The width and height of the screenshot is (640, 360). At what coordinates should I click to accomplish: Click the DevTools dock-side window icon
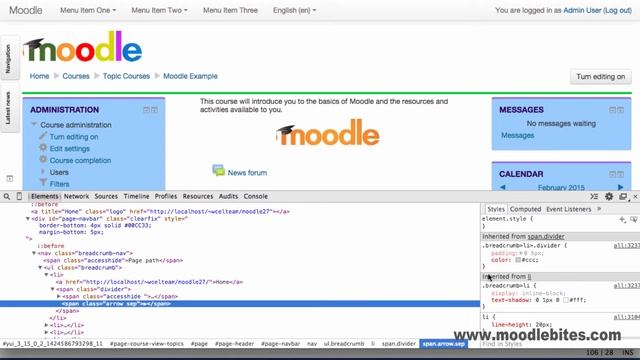point(623,196)
